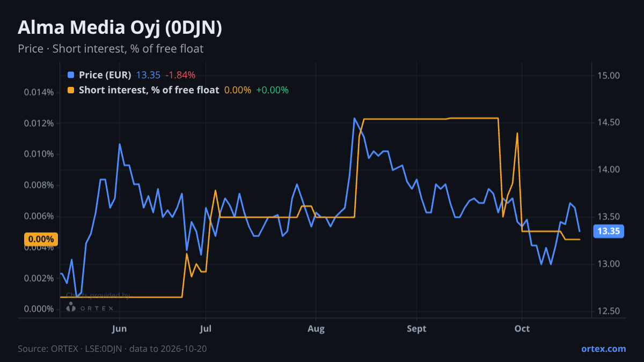Click the -1.84% price change value
The width and height of the screenshot is (644, 362).
(x=180, y=75)
